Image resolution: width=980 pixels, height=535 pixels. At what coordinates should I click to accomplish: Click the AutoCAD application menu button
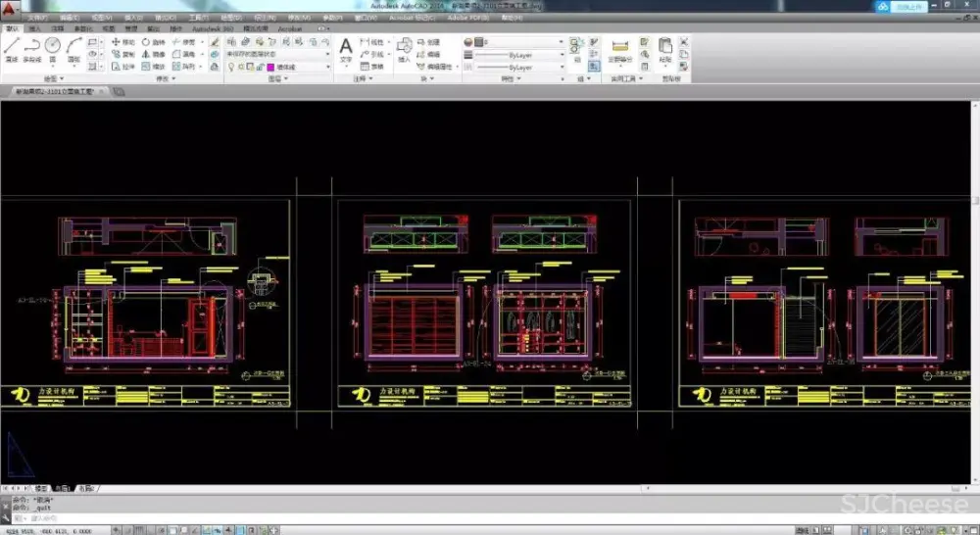point(10,8)
